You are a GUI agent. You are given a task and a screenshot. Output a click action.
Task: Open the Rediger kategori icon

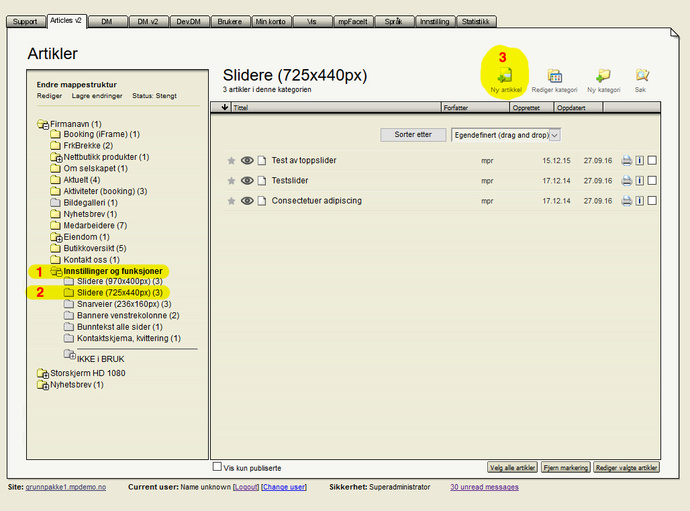(x=554, y=75)
